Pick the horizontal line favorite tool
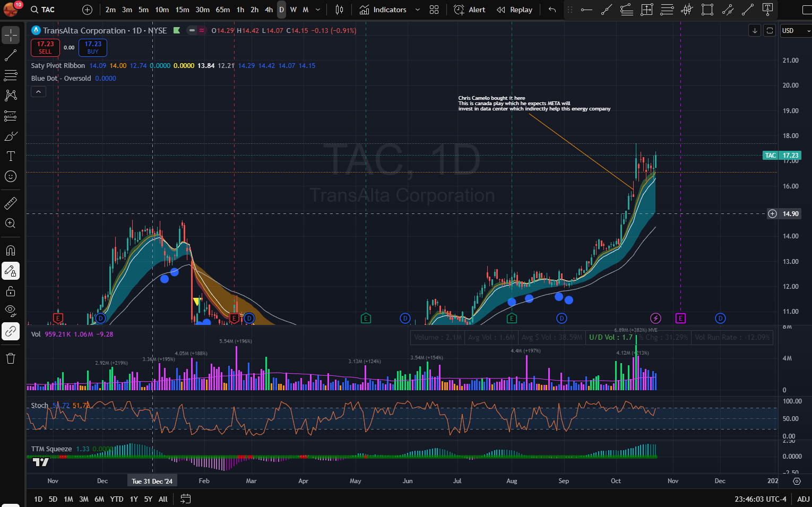 586,10
